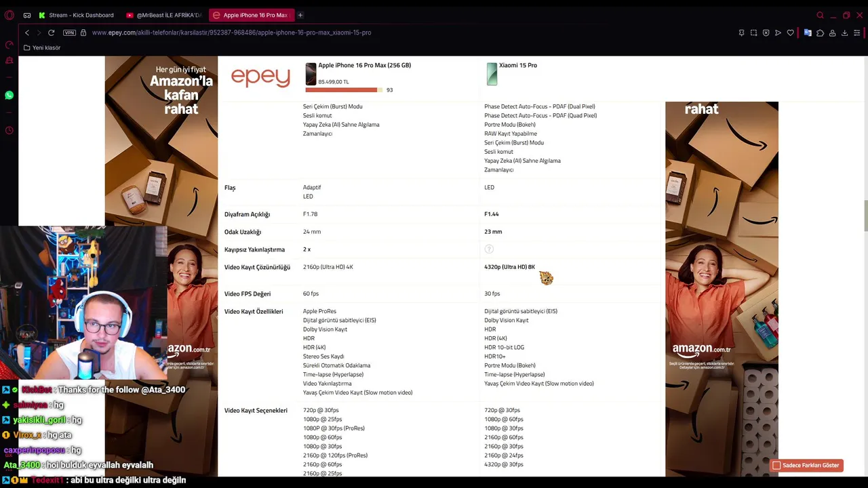Reload the current page

[x=51, y=33]
